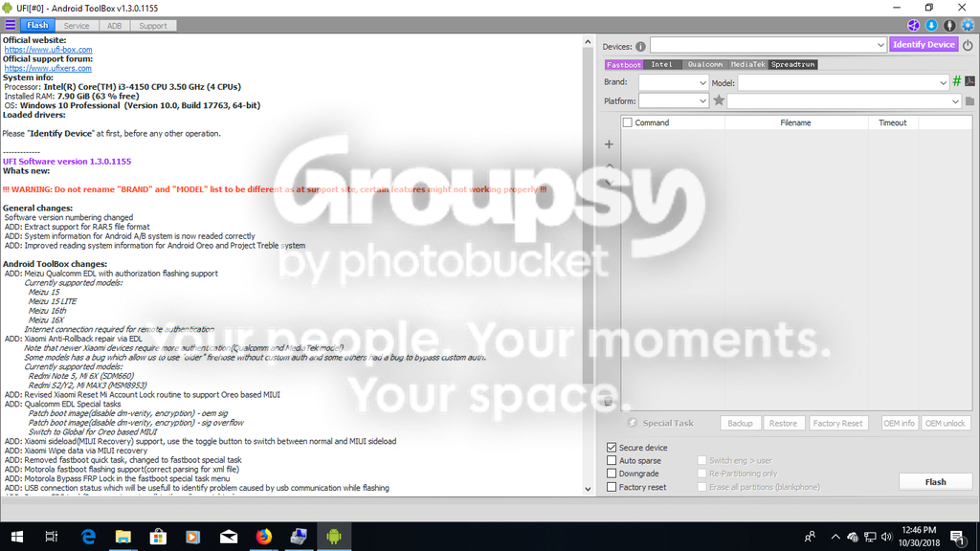Image resolution: width=980 pixels, height=551 pixels.
Task: Toggle Erase all partitions (blankphone) checkbox
Action: click(702, 487)
